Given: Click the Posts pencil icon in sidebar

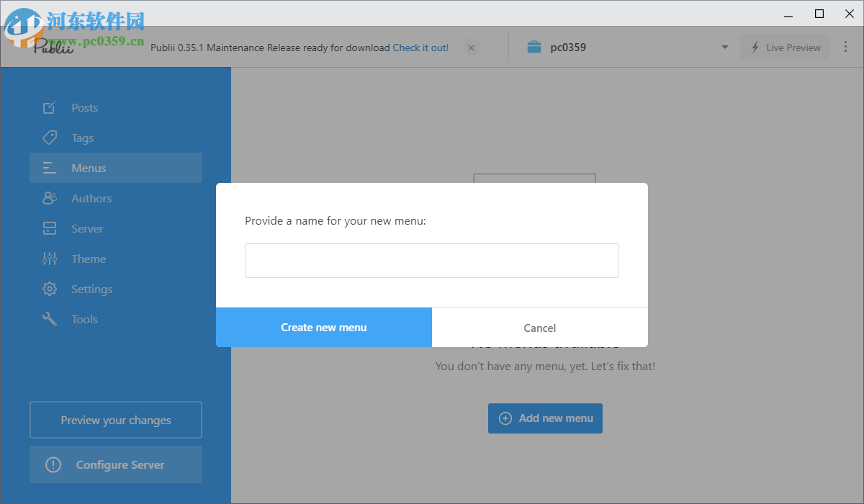Looking at the screenshot, I should (49, 108).
